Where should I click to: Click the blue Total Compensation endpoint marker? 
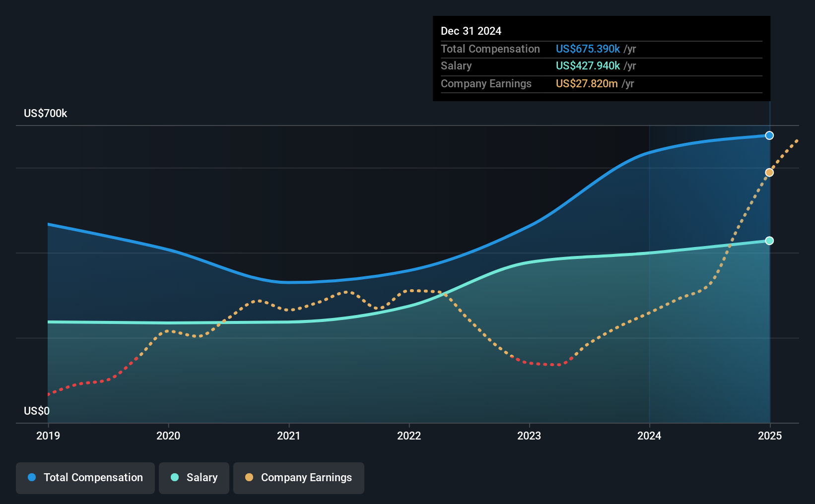point(769,135)
